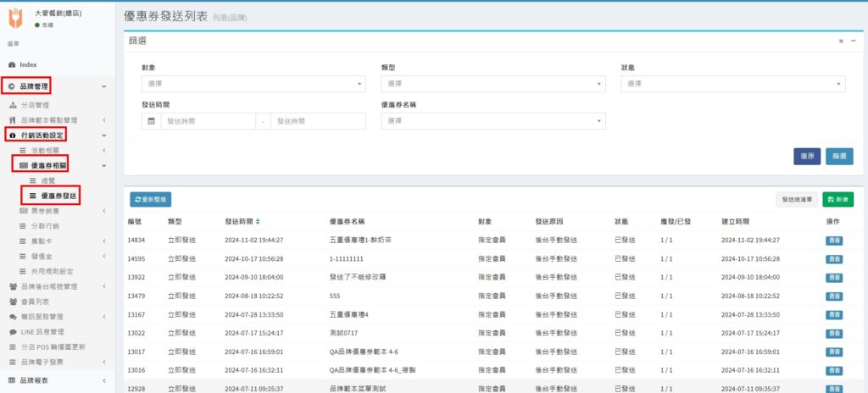This screenshot has width=868, height=393.
Task: Click the Index dashboard icon in sidebar
Action: (x=12, y=64)
